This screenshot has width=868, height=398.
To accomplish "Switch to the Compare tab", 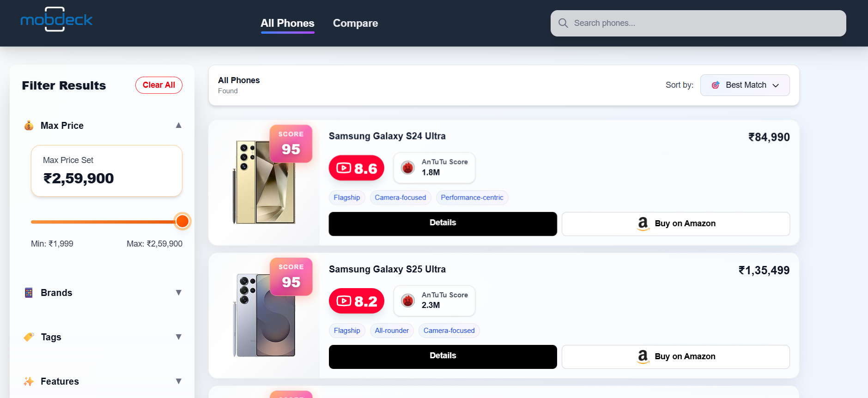I will [355, 23].
